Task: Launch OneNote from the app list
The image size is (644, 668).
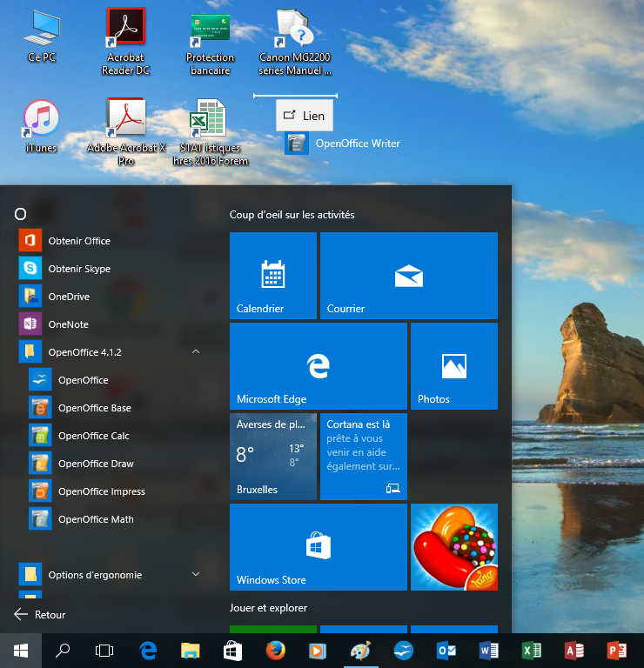Action: [x=110, y=324]
